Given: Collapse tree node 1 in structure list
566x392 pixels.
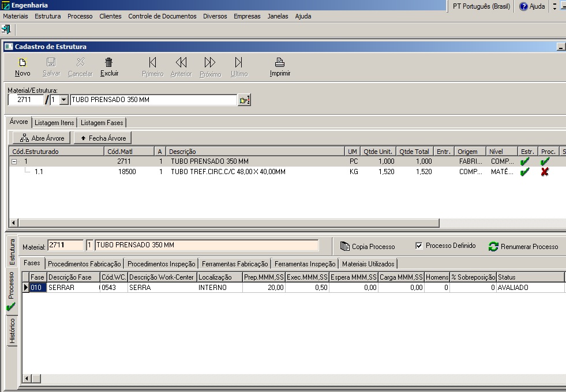Looking at the screenshot, I should 14,162.
